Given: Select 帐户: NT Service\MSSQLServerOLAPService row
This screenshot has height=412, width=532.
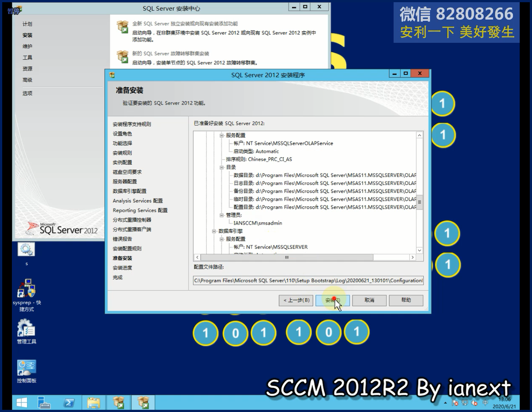Looking at the screenshot, I should pos(283,143).
